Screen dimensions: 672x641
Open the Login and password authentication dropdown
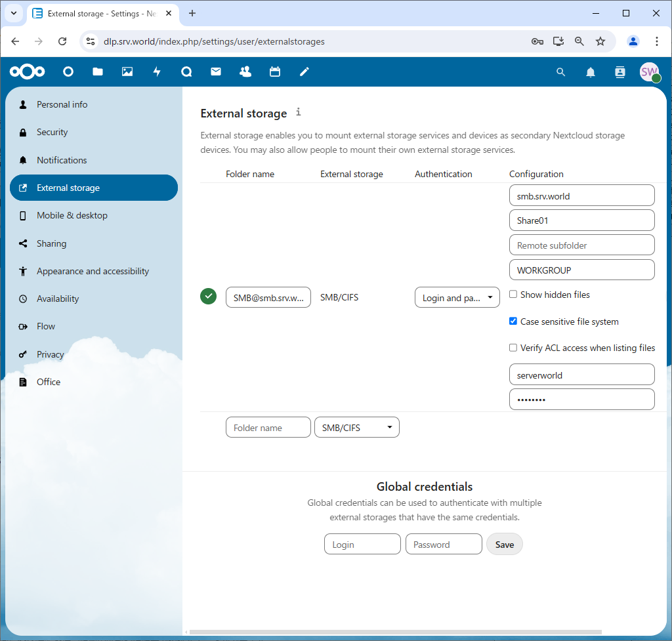pos(457,298)
